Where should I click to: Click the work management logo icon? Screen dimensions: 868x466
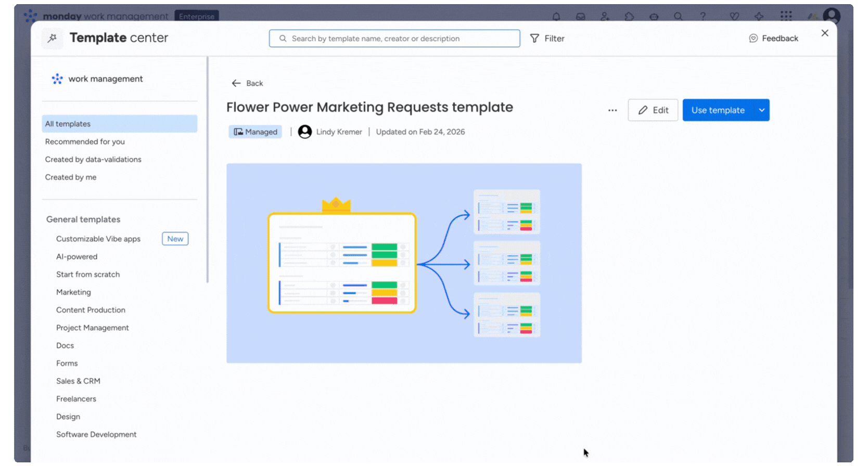pyautogui.click(x=57, y=79)
